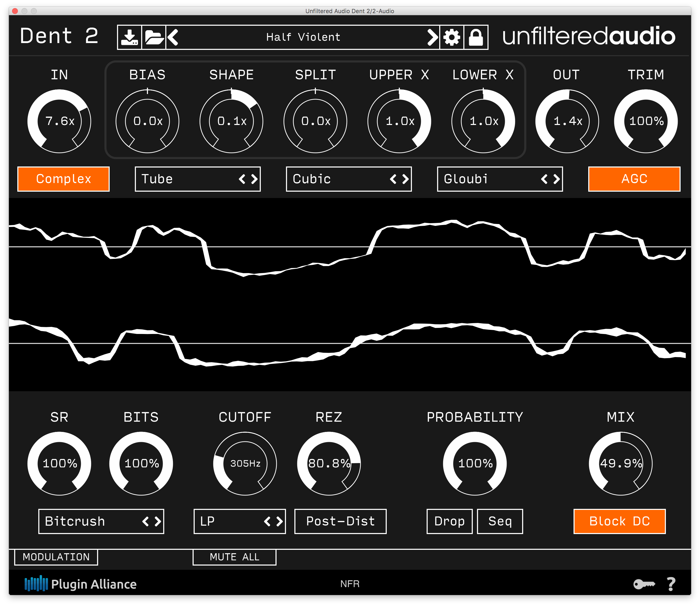Select next filter type on LP selector
Screen dimensions: 700x606
pos(279,521)
